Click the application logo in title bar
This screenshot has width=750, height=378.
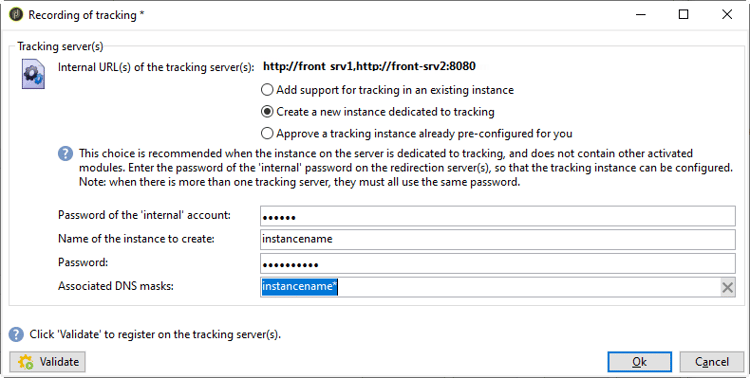click(16, 14)
